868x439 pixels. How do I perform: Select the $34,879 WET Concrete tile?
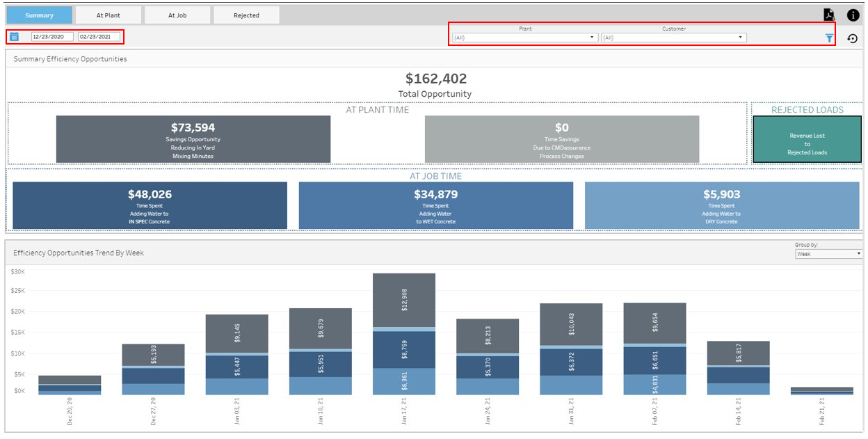436,205
